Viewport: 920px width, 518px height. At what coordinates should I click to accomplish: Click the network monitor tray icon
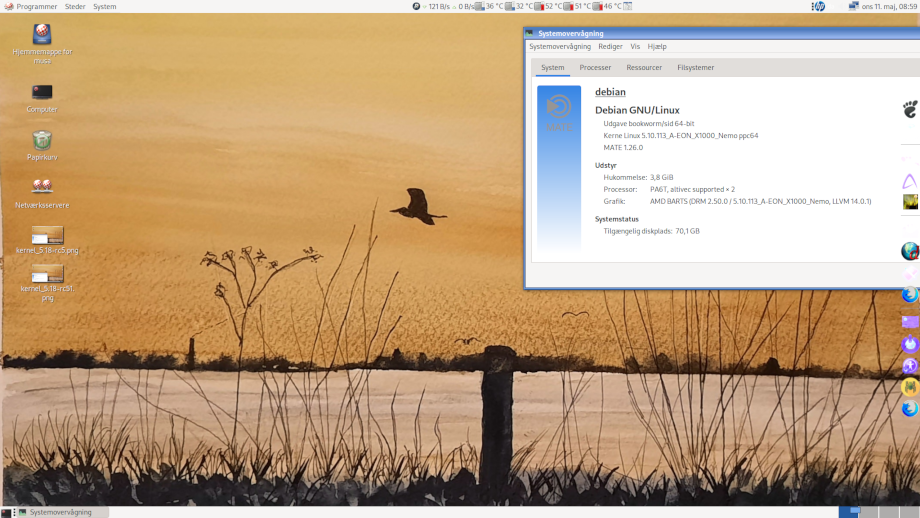(x=417, y=6)
